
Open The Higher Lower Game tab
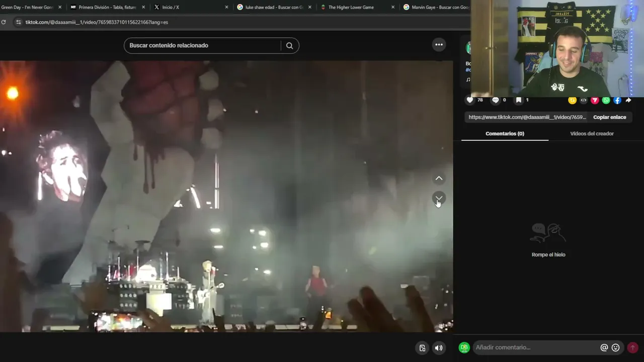351,8
